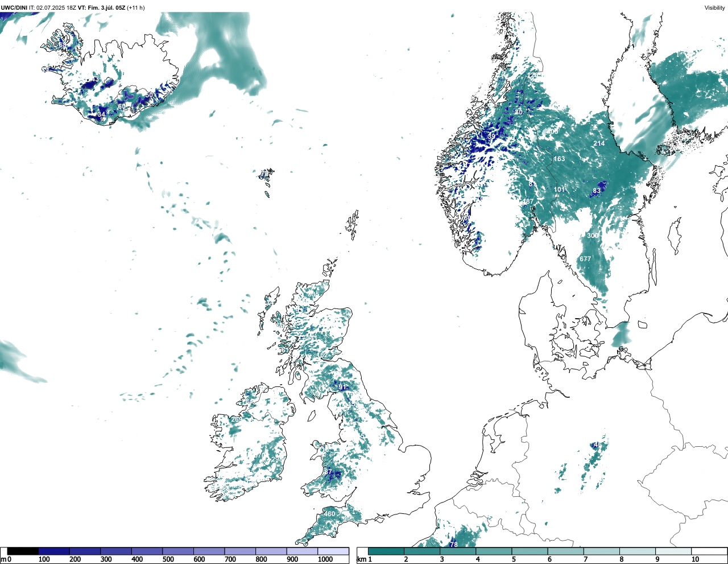The width and height of the screenshot is (728, 564).
Task: Click the '2' km legend label
Action: coord(406,559)
